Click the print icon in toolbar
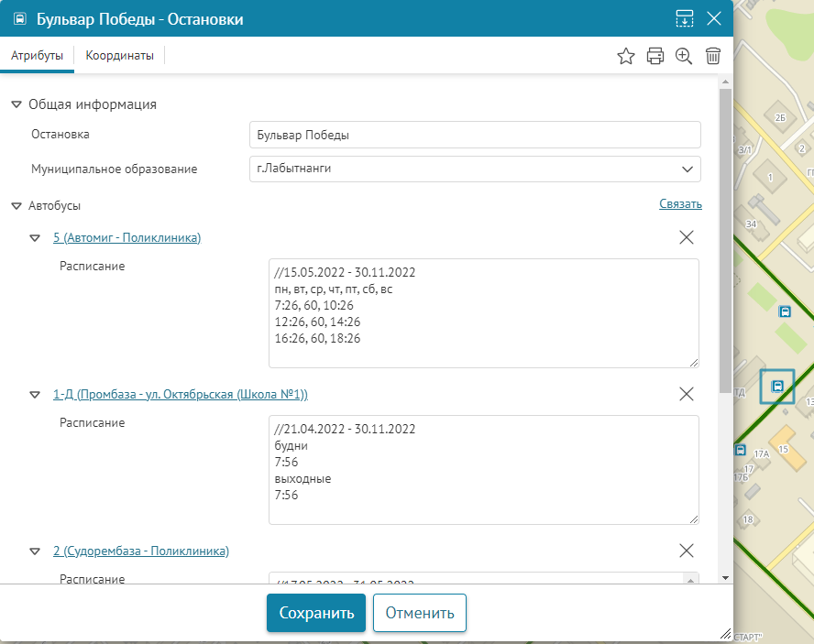This screenshot has height=644, width=814. [x=655, y=57]
